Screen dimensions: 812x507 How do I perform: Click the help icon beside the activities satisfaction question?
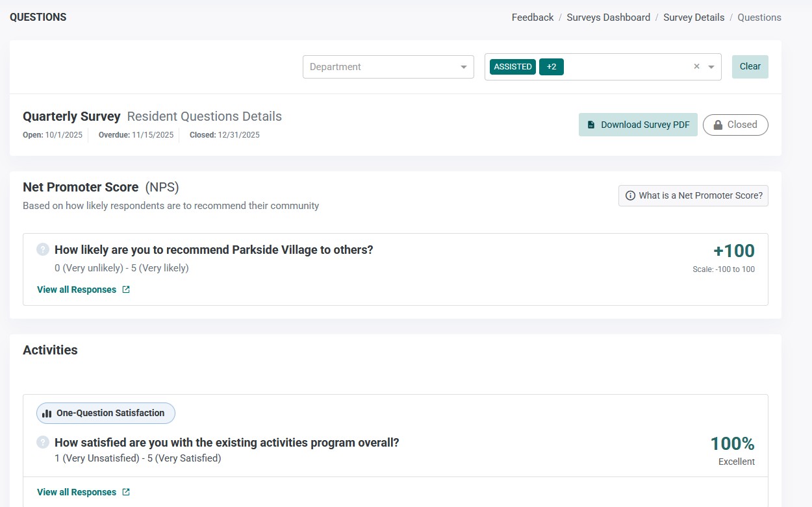tap(43, 442)
